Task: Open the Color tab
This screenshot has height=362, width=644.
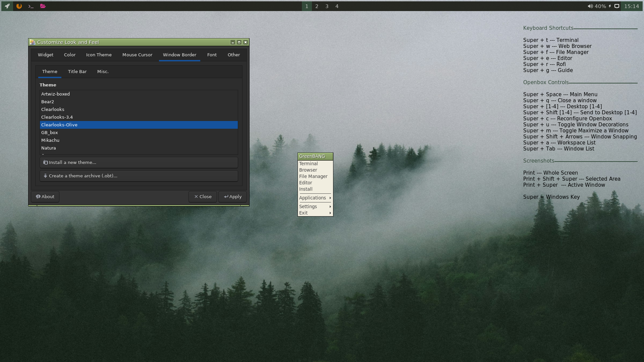Action: 70,55
